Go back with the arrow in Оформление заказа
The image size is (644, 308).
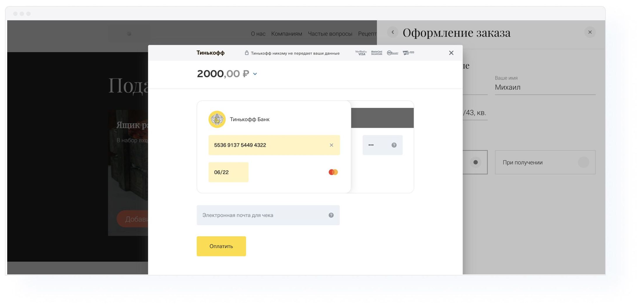[393, 32]
